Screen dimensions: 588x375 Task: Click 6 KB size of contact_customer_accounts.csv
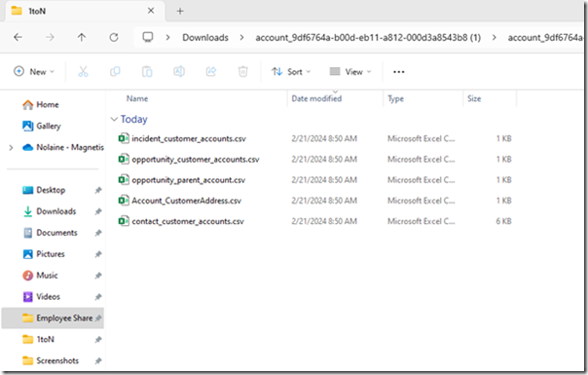pyautogui.click(x=503, y=221)
